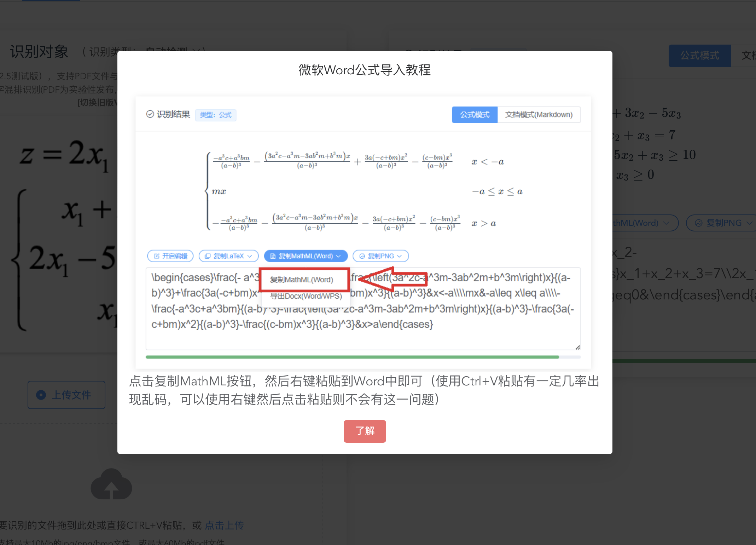The image size is (756, 545).
Task: Click the background 公式模式 button top right
Action: tap(699, 56)
